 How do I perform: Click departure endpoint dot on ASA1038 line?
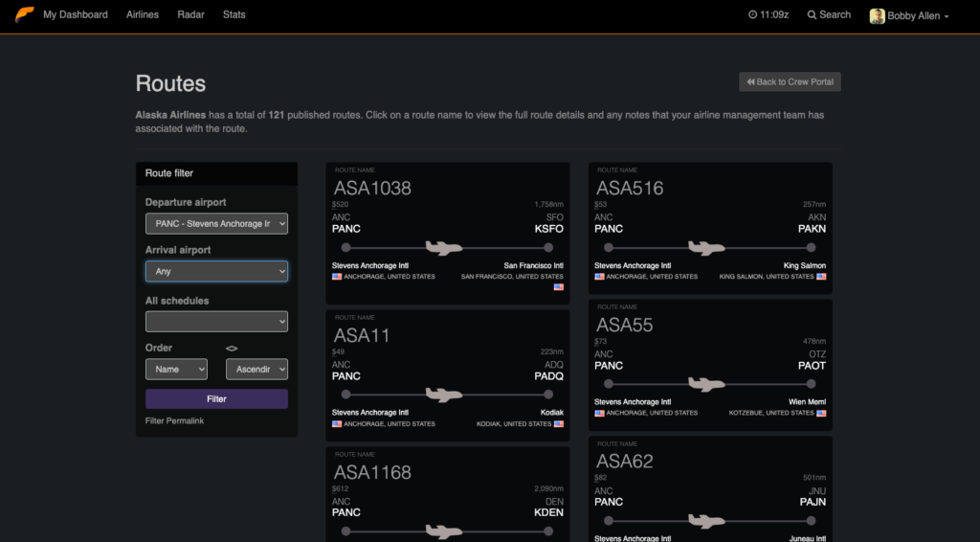coord(345,248)
